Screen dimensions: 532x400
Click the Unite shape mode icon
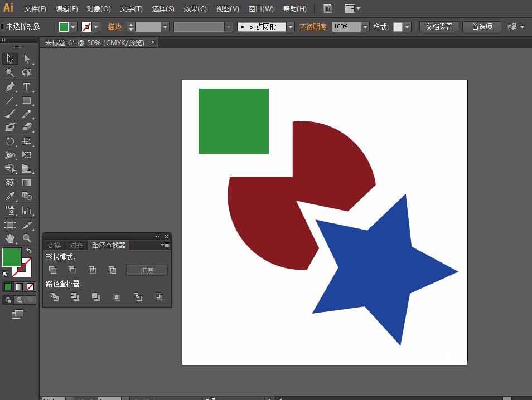53,270
